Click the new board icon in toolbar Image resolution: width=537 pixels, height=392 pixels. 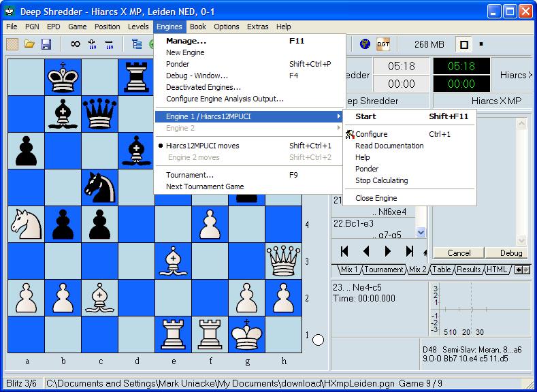pyautogui.click(x=12, y=44)
